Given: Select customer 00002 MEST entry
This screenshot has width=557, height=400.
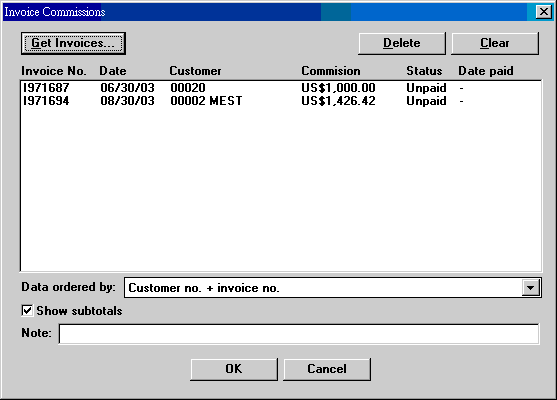Looking at the screenshot, I should coord(206,101).
